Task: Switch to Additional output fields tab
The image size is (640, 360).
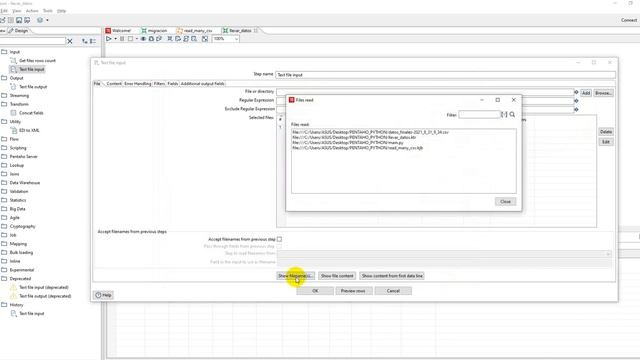Action: click(202, 84)
